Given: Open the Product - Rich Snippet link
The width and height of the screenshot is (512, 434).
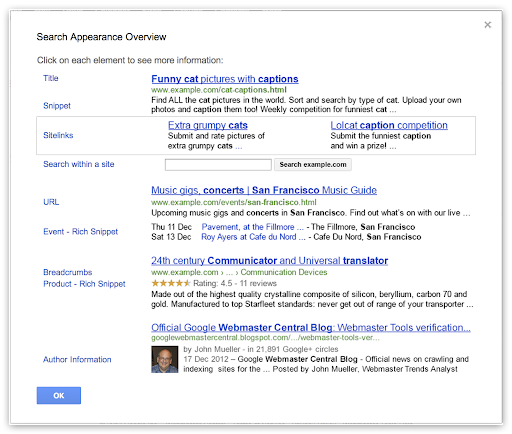Looking at the screenshot, I should click(84, 284).
